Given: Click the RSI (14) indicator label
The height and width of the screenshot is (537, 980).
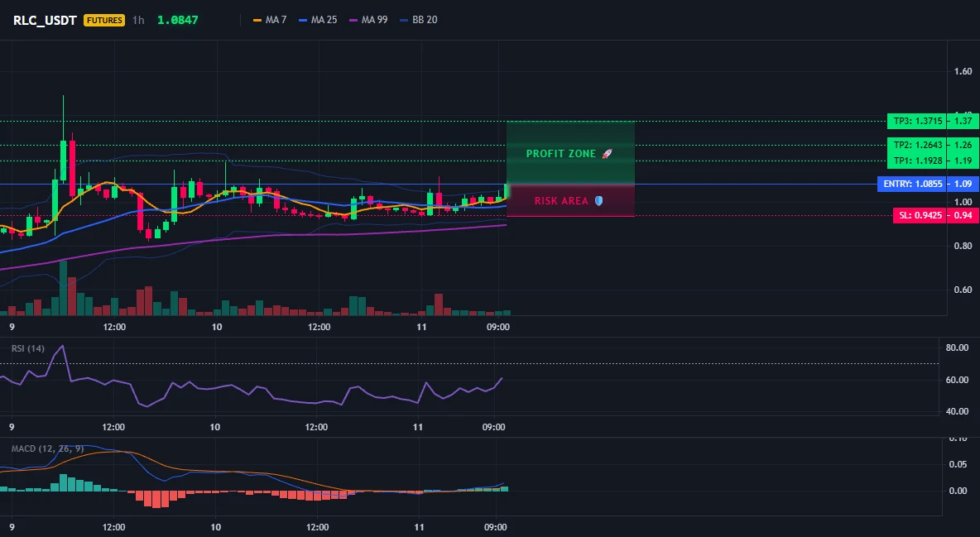Looking at the screenshot, I should tap(28, 348).
